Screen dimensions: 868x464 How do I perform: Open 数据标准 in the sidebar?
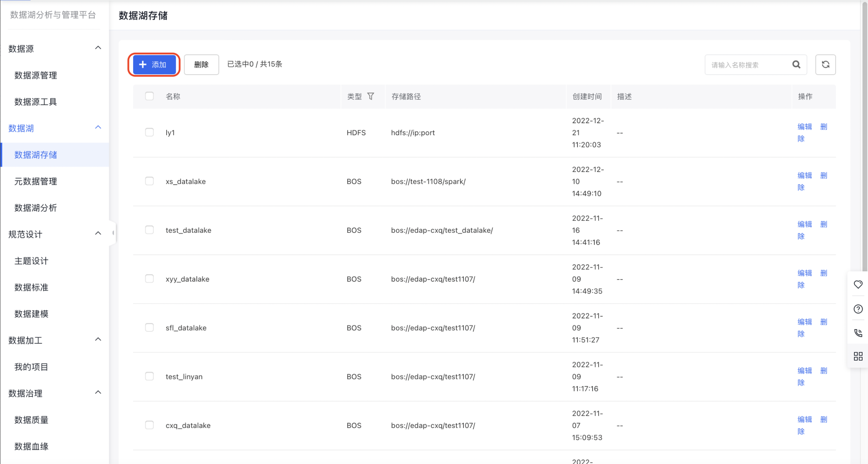click(31, 288)
